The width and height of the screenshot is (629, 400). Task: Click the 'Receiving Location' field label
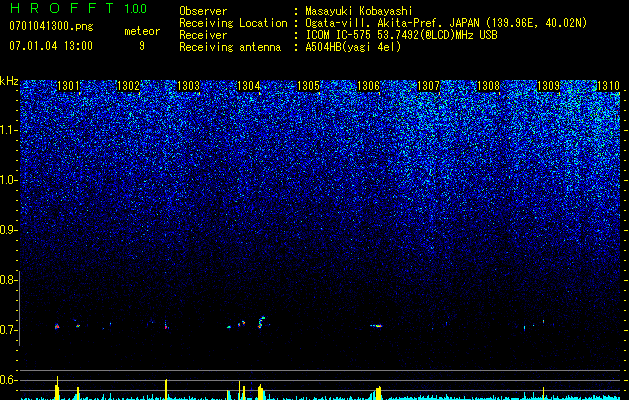point(233,23)
